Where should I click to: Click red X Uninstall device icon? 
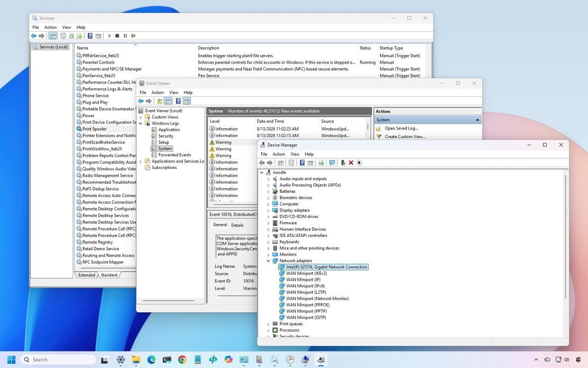pos(351,163)
